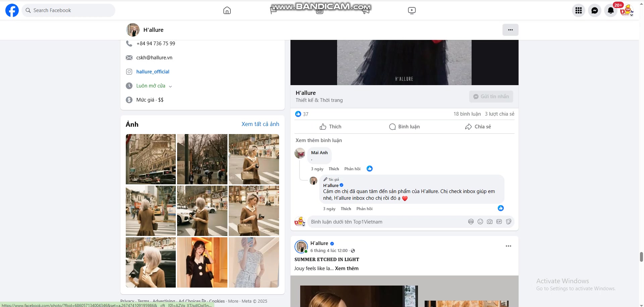
Task: Click the page vertical scrollbar thumb
Action: 641,257
